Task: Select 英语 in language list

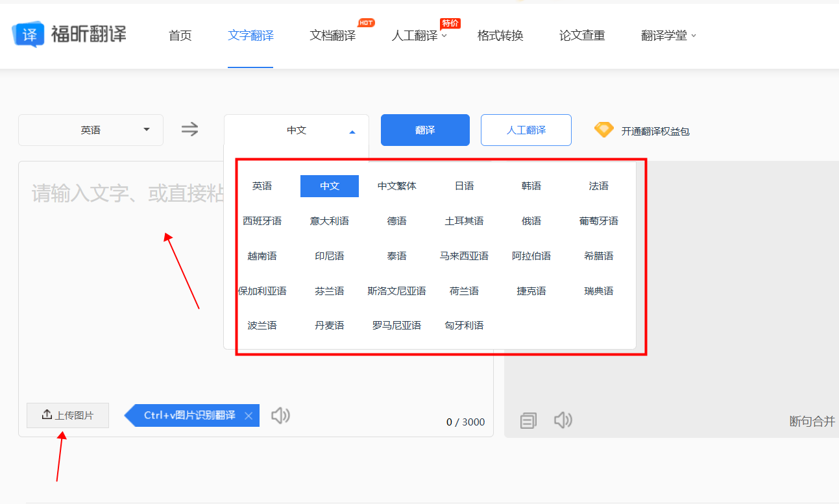Action: tap(262, 186)
